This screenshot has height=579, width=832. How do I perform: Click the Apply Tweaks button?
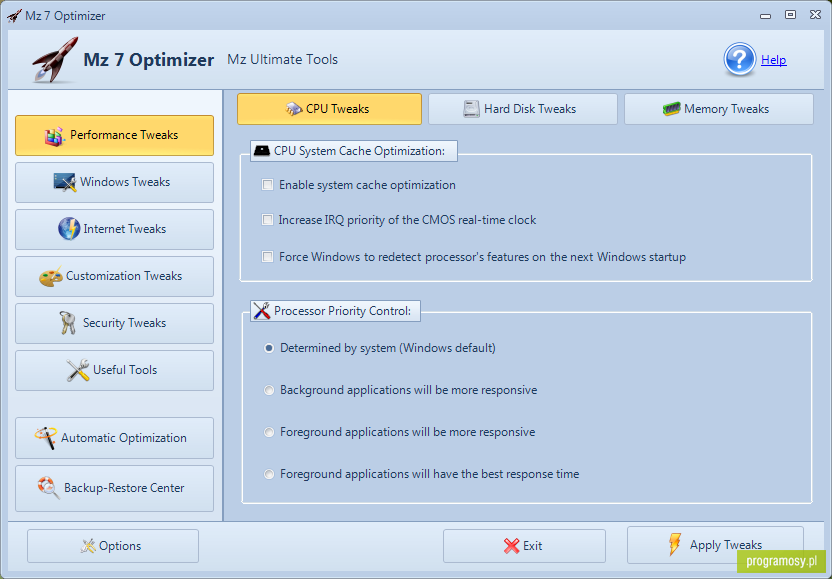pyautogui.click(x=715, y=545)
